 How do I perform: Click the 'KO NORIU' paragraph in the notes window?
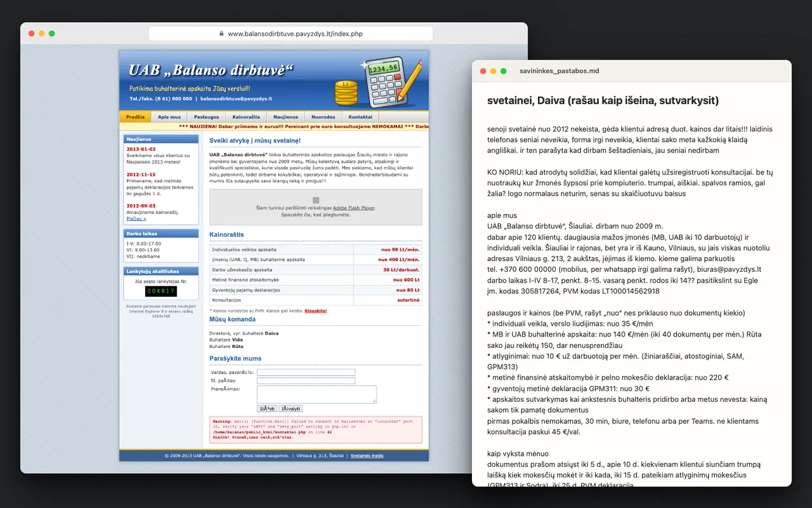pos(630,183)
